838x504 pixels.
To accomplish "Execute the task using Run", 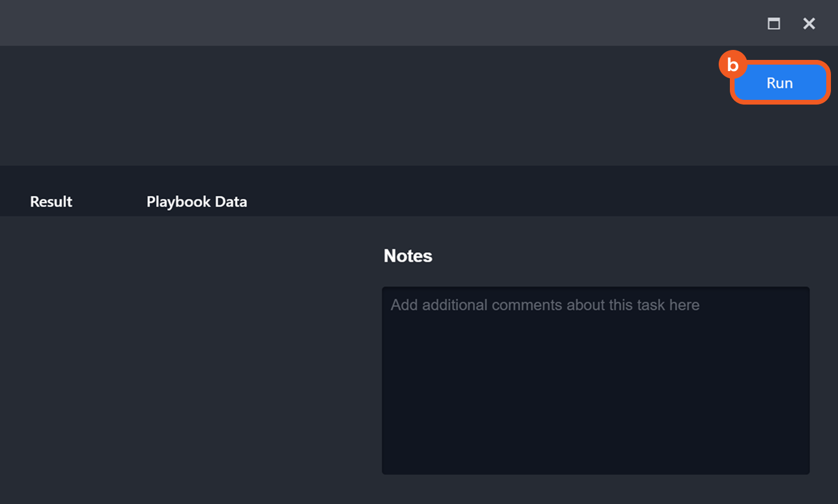I will click(779, 83).
